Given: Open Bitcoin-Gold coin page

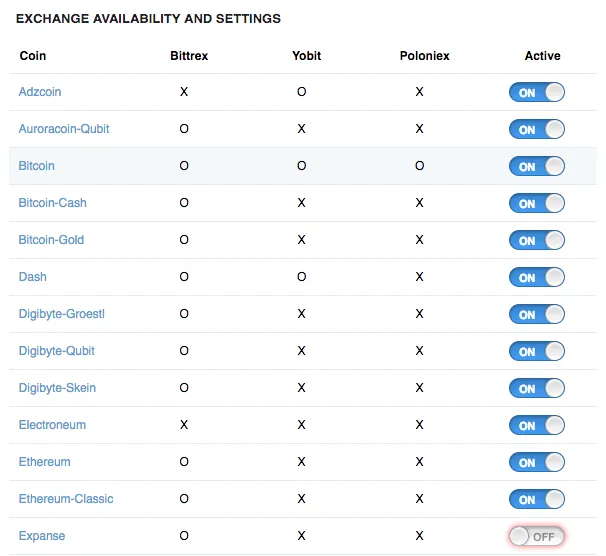Looking at the screenshot, I should point(51,240).
